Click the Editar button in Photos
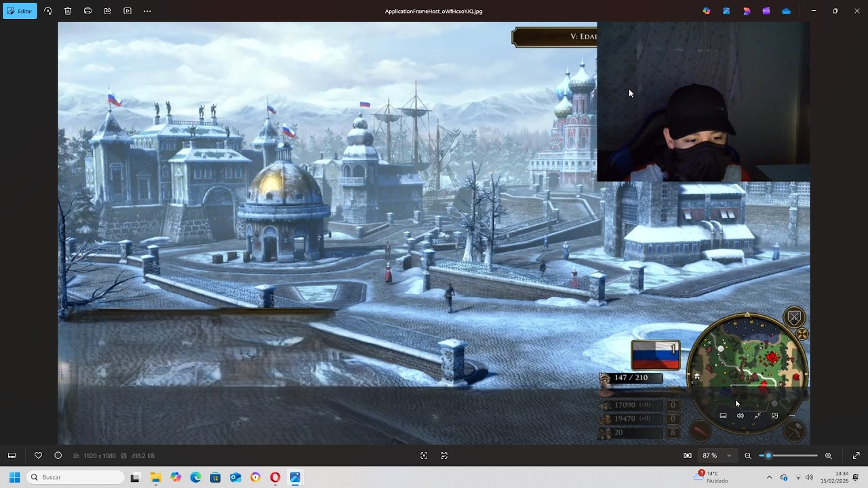This screenshot has height=488, width=868. pos(20,11)
